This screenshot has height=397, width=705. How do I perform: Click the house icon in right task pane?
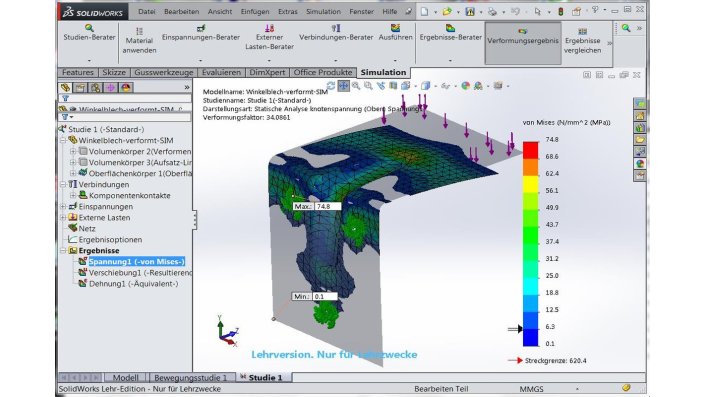coord(640,116)
